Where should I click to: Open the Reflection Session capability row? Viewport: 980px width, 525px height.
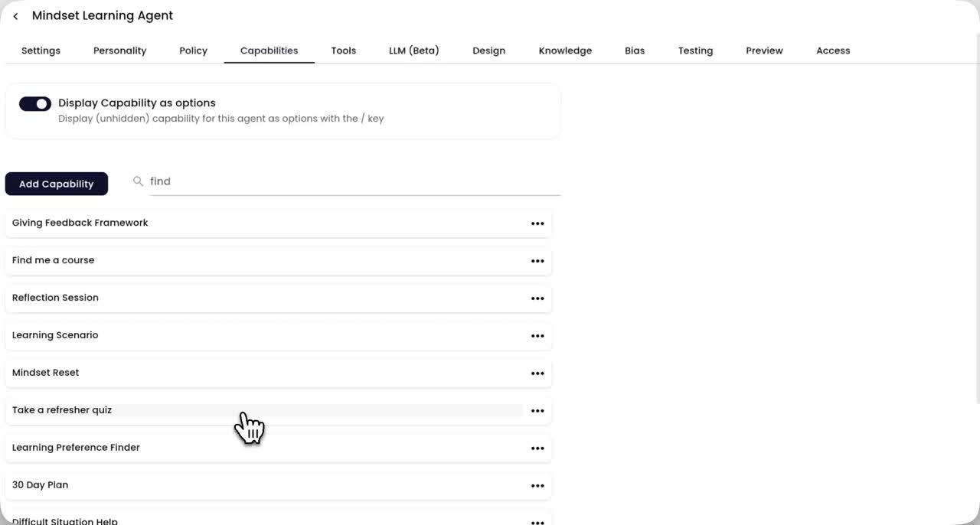[x=278, y=298]
